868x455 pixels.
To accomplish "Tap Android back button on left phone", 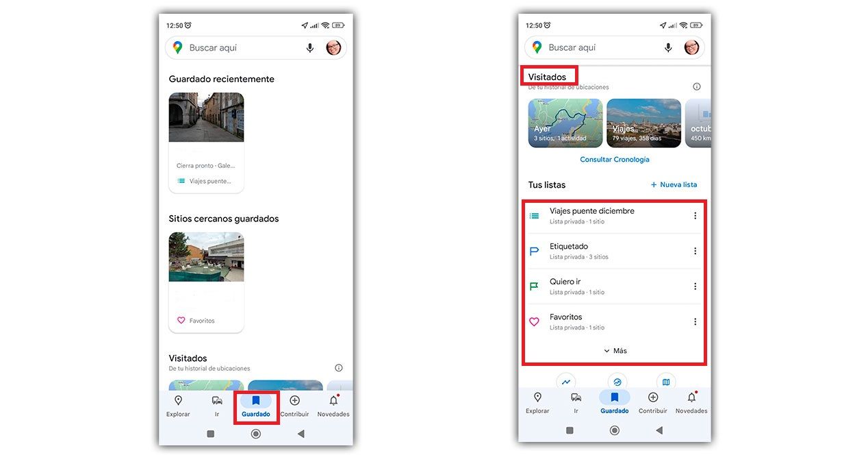I will [x=301, y=434].
